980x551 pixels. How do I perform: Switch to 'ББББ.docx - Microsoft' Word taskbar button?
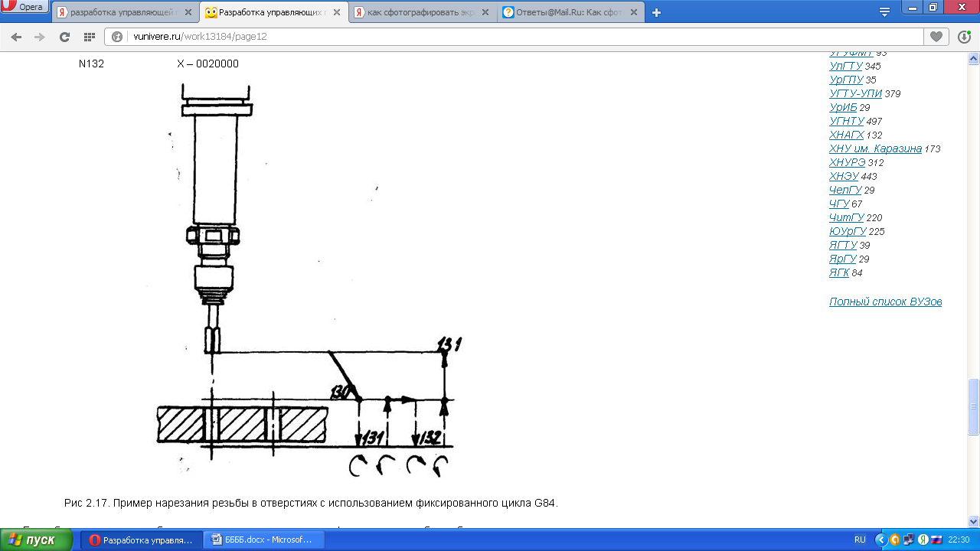pos(265,540)
